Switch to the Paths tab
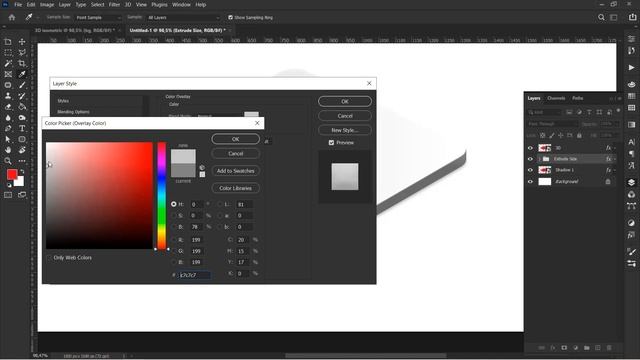Screen dimensions: 640x360 pos(578,98)
